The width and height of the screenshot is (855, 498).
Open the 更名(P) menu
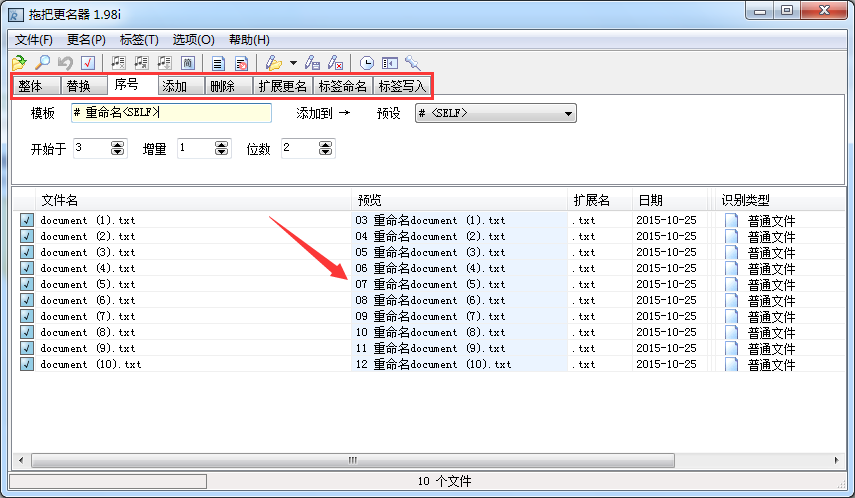click(86, 40)
